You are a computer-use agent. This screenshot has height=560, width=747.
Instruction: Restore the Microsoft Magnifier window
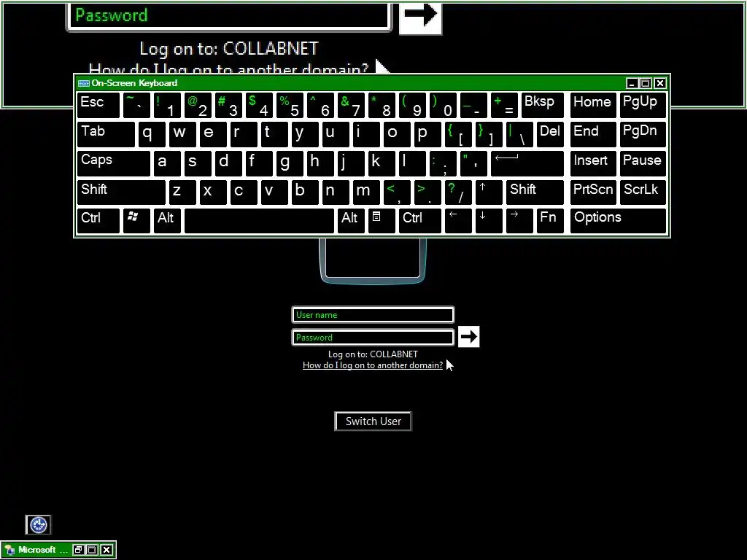(x=78, y=550)
